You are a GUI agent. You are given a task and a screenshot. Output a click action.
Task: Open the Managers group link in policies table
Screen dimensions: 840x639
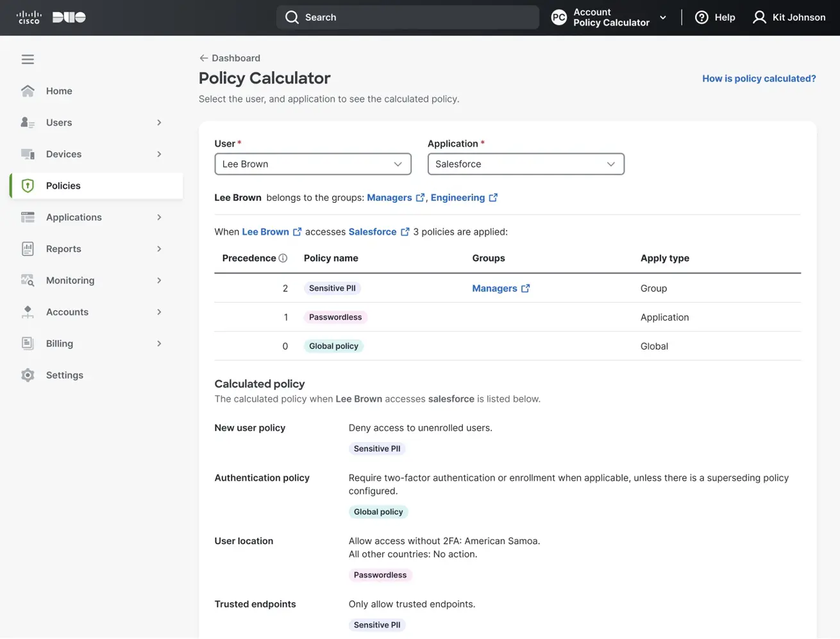[494, 288]
